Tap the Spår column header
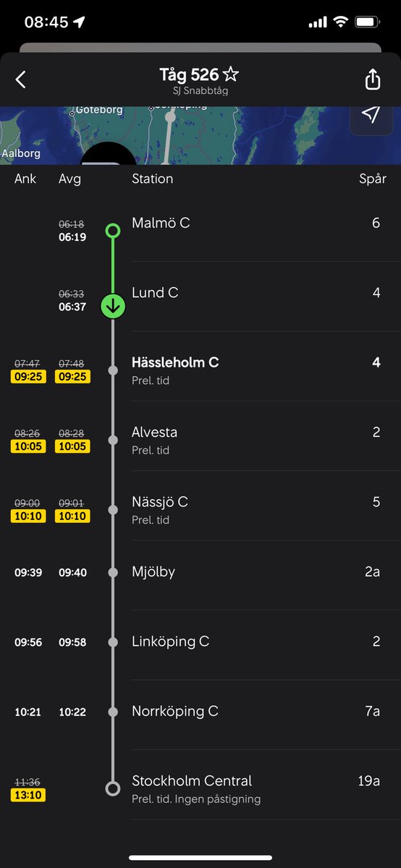 click(x=372, y=179)
